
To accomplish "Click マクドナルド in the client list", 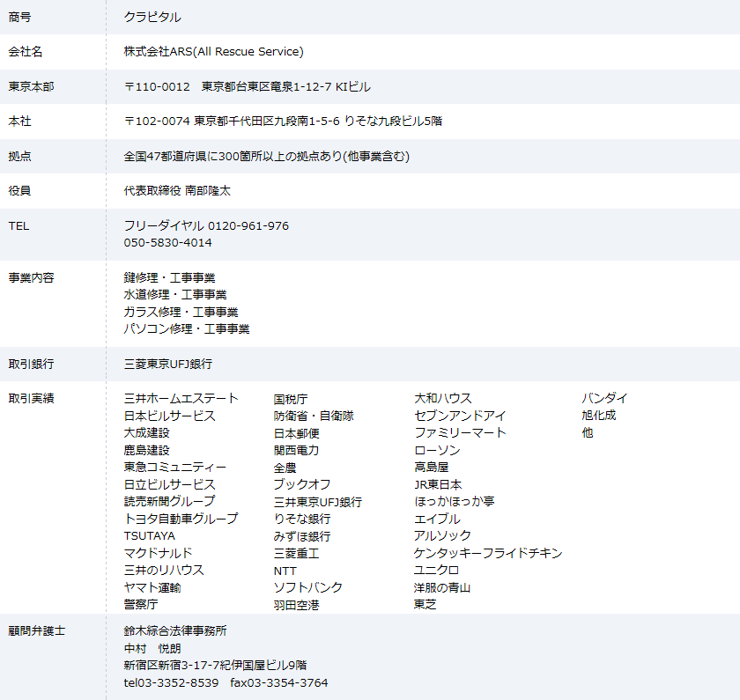I will (x=158, y=553).
